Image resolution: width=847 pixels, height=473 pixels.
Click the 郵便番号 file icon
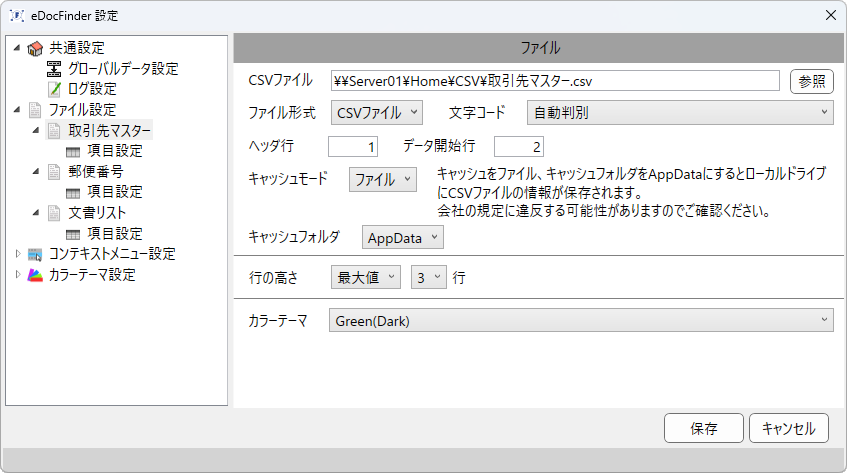click(54, 172)
